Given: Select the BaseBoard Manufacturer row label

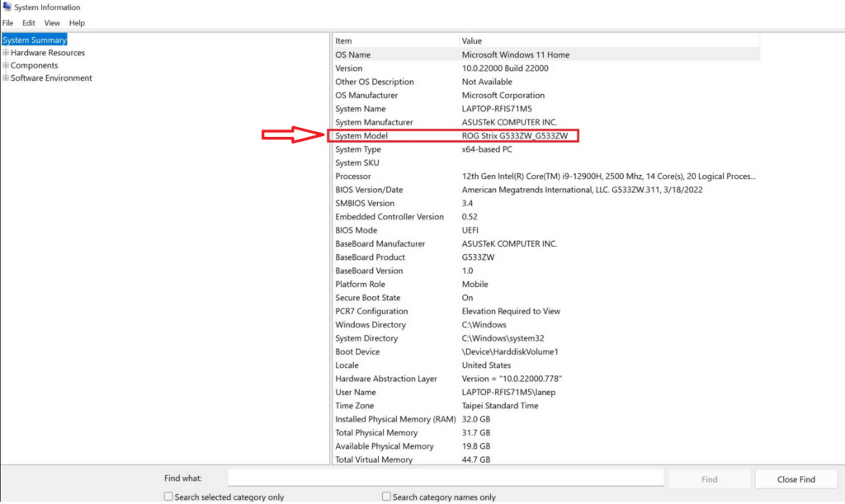Looking at the screenshot, I should click(x=380, y=243).
